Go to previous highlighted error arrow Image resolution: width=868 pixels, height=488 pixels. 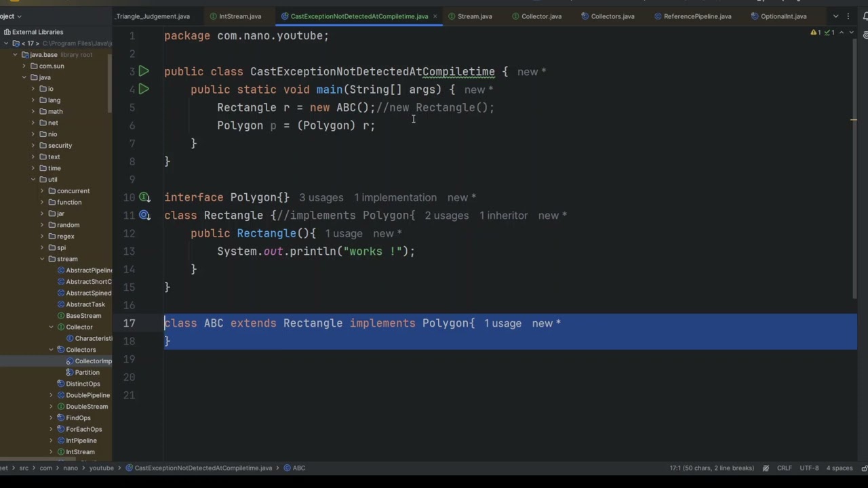[842, 33]
